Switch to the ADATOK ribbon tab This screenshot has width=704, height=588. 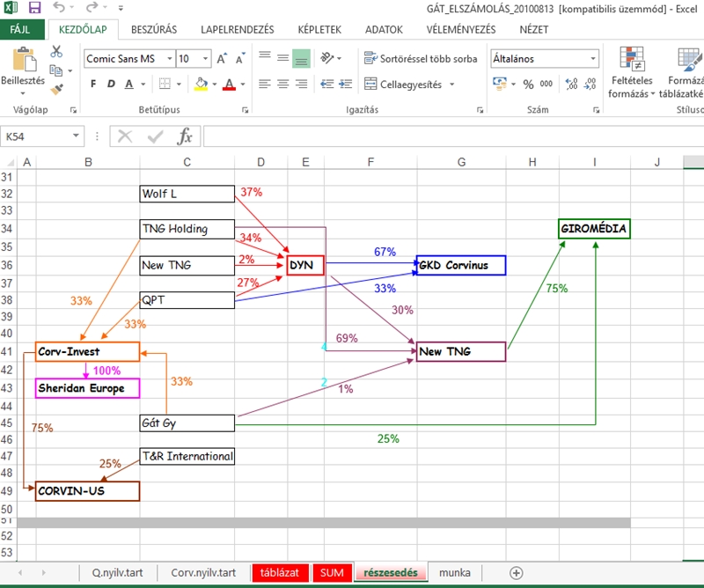pyautogui.click(x=384, y=30)
